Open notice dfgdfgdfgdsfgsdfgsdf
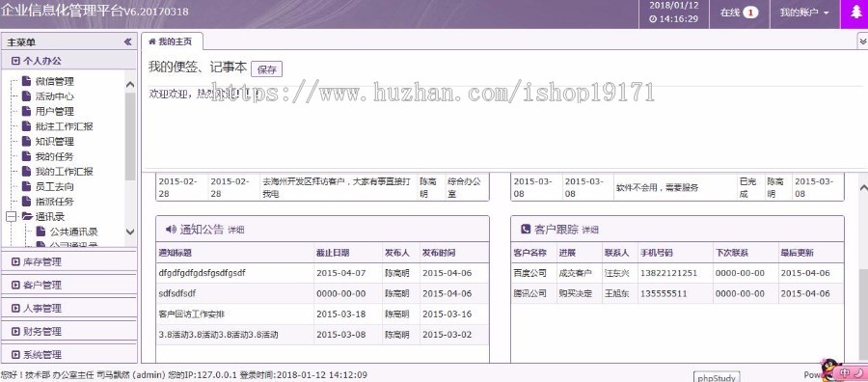Screen dimensions: 868x382 [203, 273]
